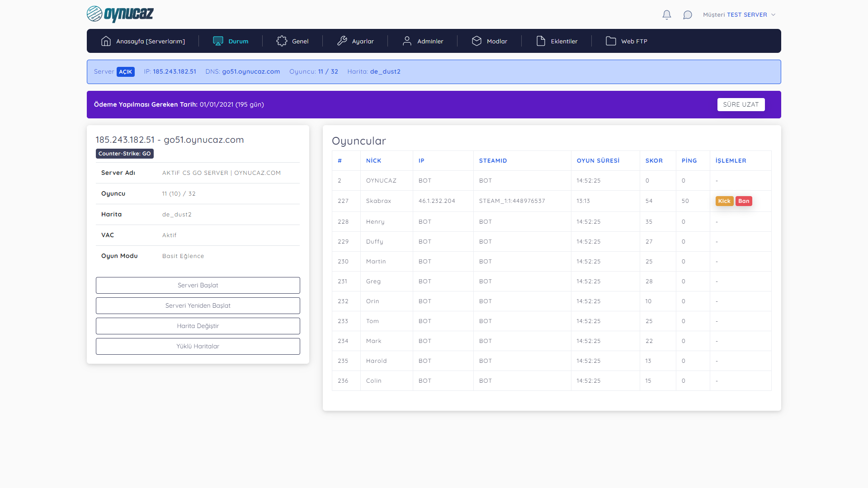
Task: Click the oynucaz logo
Action: tap(120, 14)
